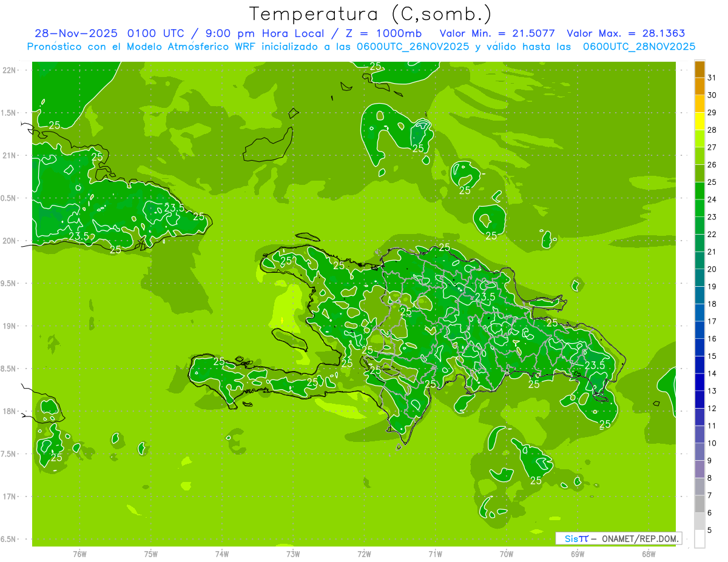Image resolution: width=728 pixels, height=562 pixels.
Task: Click the 20N latitude axis label
Action: (x=10, y=241)
